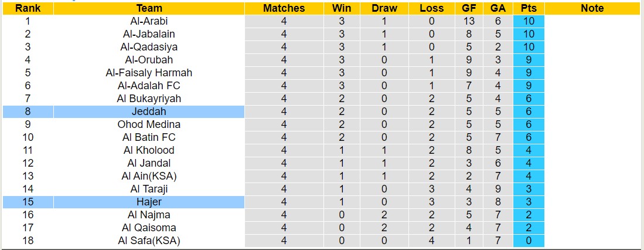The width and height of the screenshot is (644, 250).
Task: Sort by the Pts column header
Action: pos(529,8)
